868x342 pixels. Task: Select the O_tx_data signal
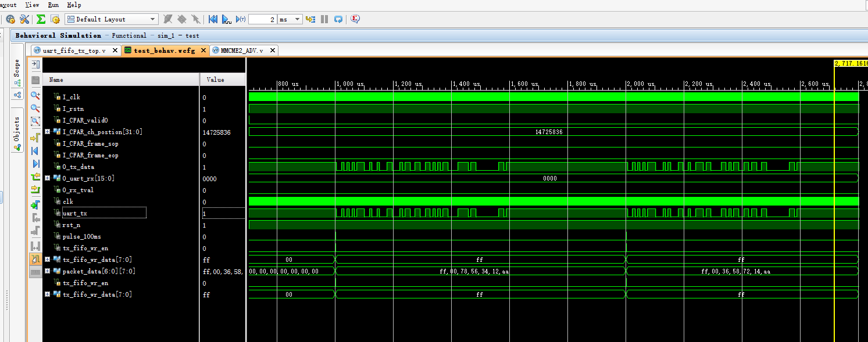click(x=78, y=167)
